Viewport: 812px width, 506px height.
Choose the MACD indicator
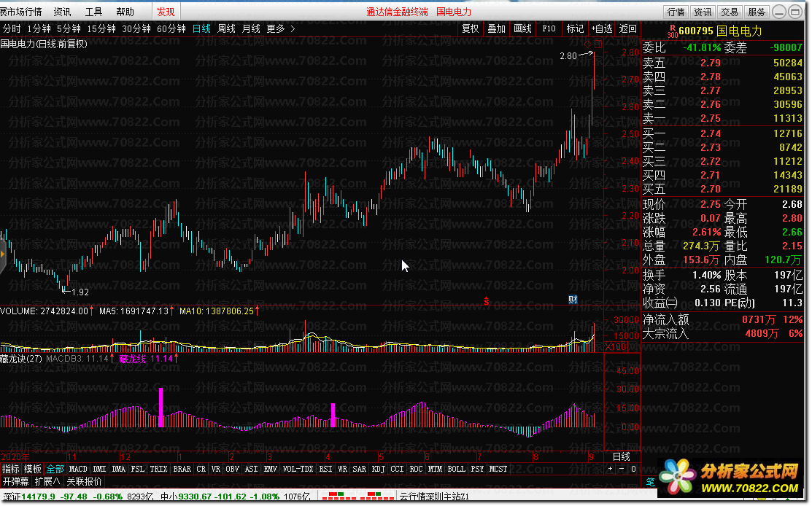78,470
